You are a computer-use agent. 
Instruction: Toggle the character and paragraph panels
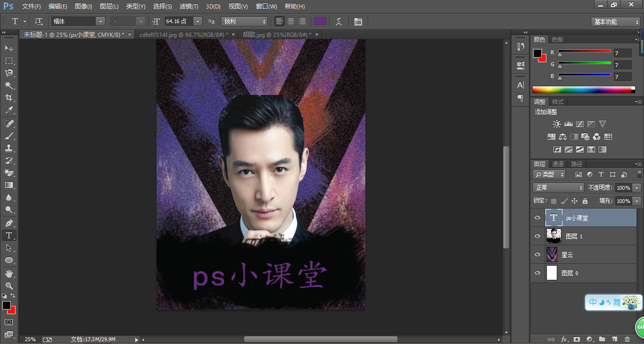(358, 21)
